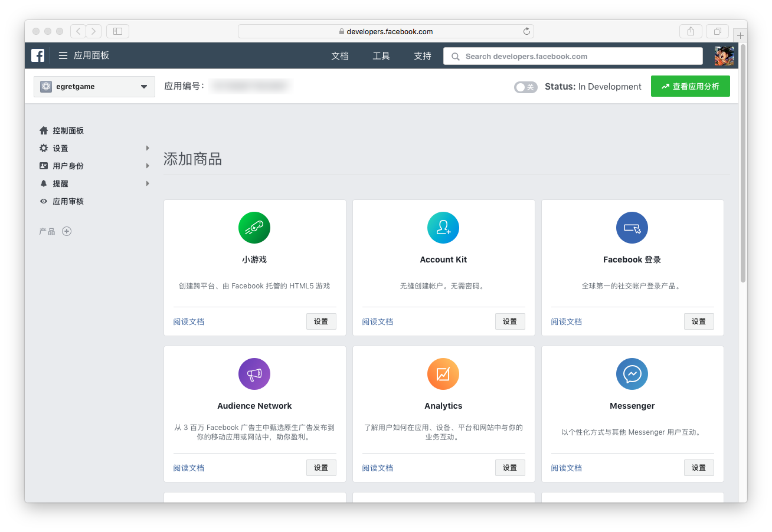Viewport: 772px width, 532px height.
Task: Add a product with the 产品 plus icon
Action: pos(67,231)
